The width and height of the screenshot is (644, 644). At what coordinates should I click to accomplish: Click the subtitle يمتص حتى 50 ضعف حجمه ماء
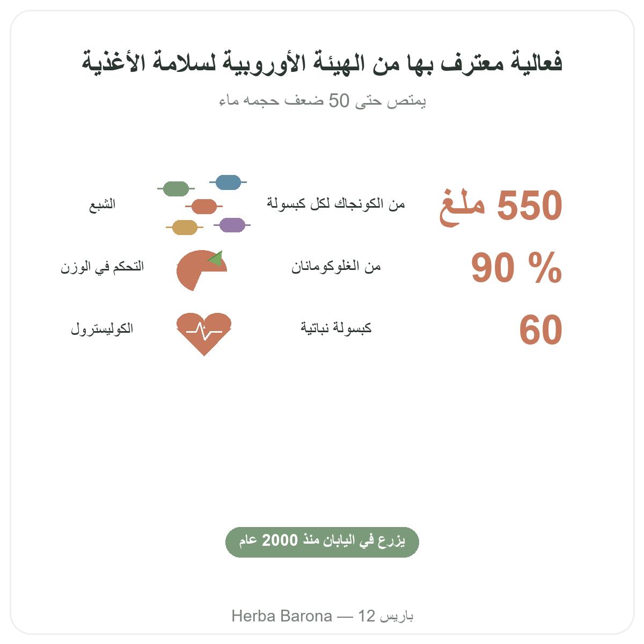pyautogui.click(x=322, y=100)
